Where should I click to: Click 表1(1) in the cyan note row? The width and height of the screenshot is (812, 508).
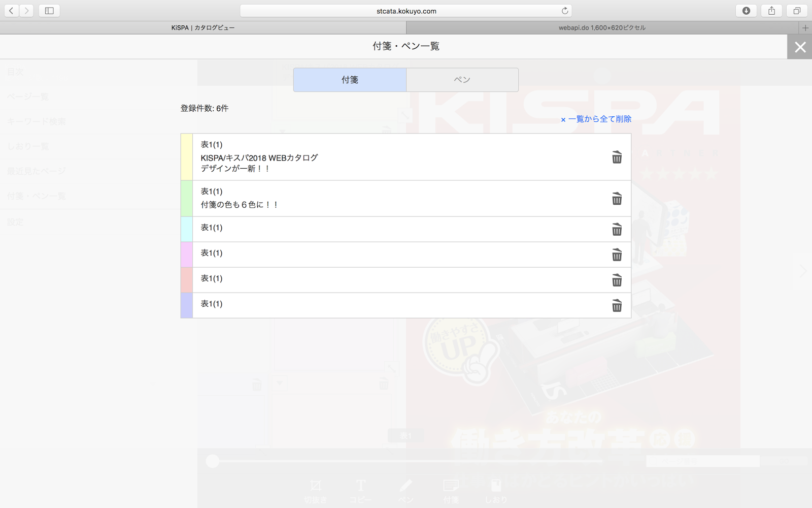(212, 228)
